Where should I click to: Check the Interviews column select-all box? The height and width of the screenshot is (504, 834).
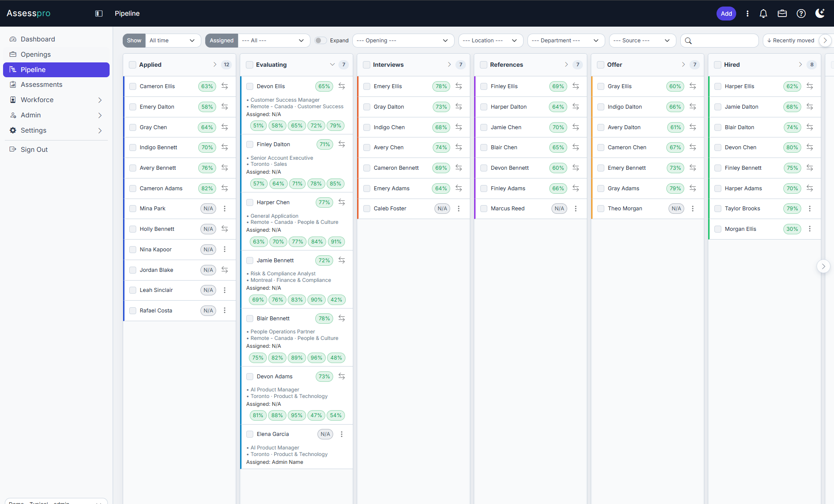click(x=367, y=65)
